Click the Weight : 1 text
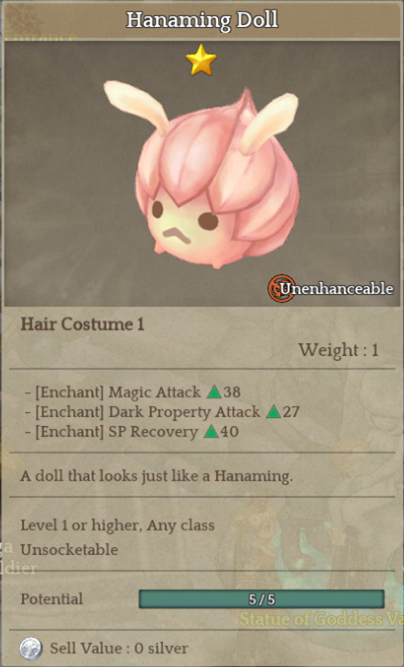The width and height of the screenshot is (404, 667). click(x=339, y=350)
